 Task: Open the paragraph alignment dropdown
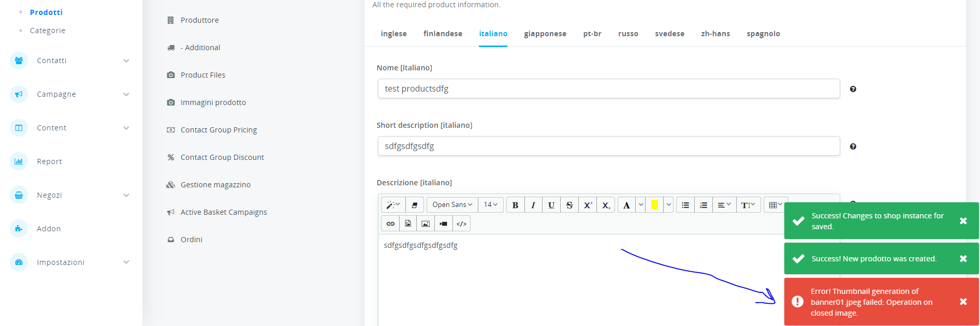click(724, 205)
